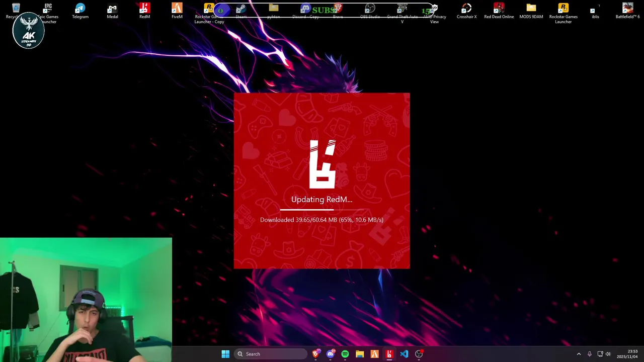The height and width of the screenshot is (362, 644).
Task: Open the network tray icon
Action: [x=600, y=354]
